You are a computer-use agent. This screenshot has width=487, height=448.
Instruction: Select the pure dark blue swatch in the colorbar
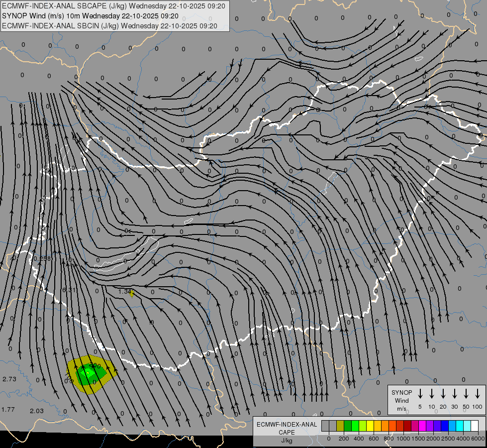coord(444,426)
